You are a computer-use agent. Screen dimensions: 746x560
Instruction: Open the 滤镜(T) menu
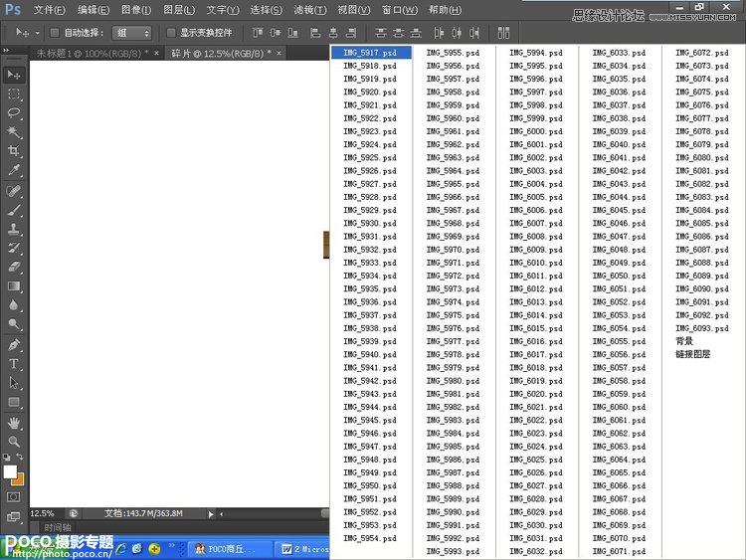310,10
